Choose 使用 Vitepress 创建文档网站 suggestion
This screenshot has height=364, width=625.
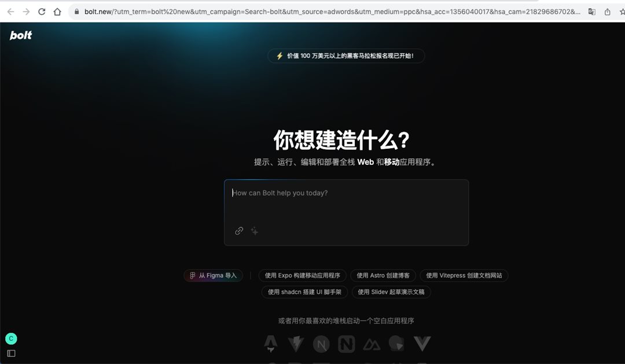point(464,275)
